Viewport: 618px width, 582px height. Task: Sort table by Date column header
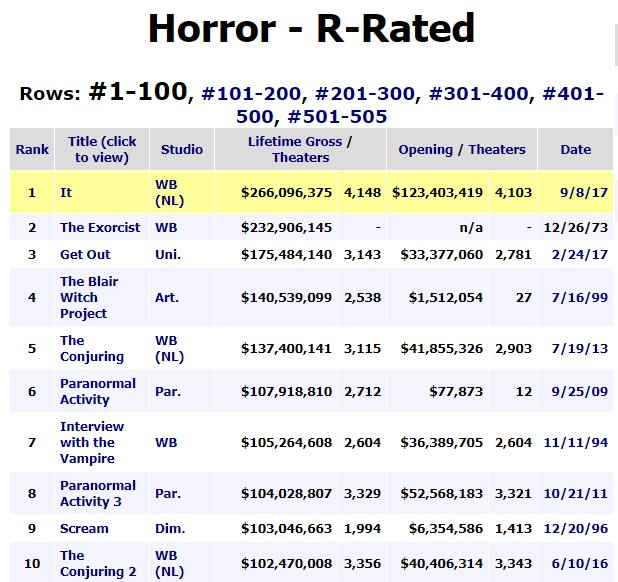(575, 150)
